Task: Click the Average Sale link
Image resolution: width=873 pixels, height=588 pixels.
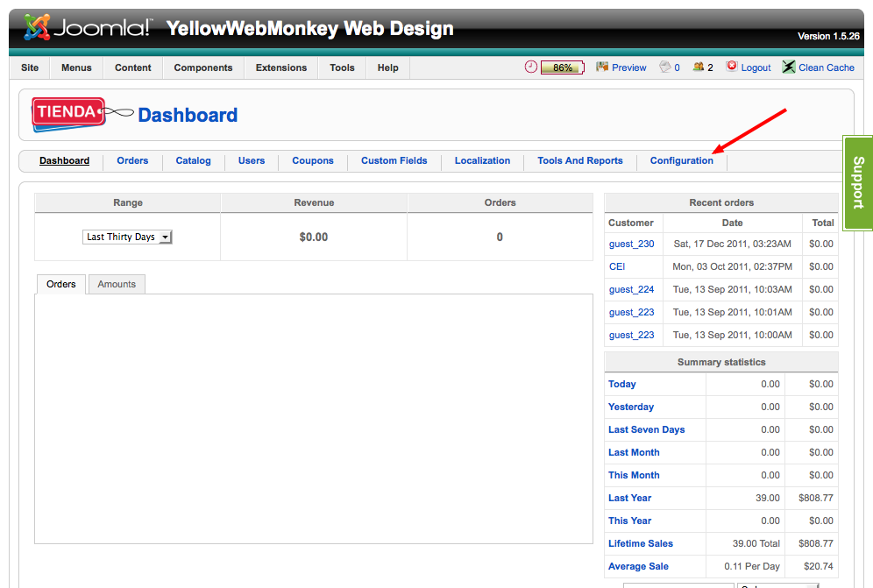Action: (x=638, y=567)
